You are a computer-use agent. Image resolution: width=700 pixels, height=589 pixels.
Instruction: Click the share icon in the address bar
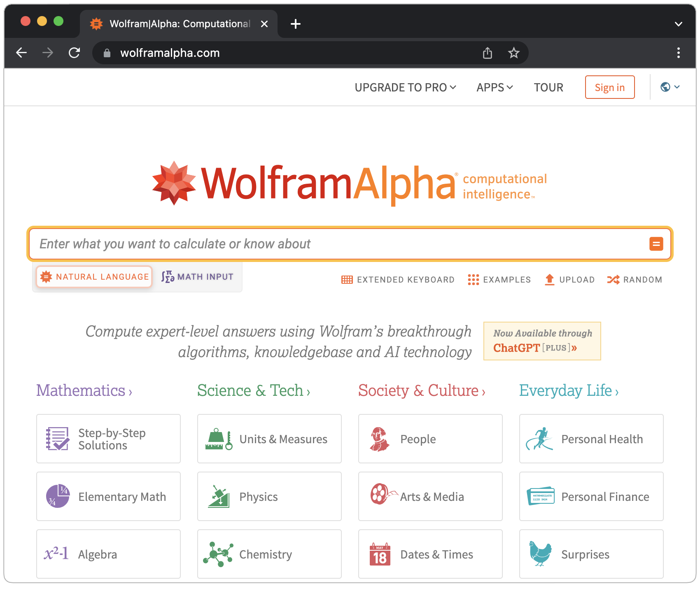coord(487,53)
